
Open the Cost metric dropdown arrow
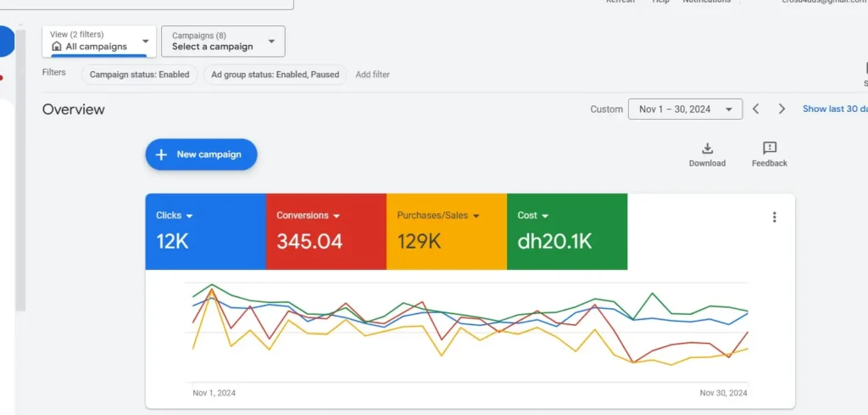tap(545, 216)
